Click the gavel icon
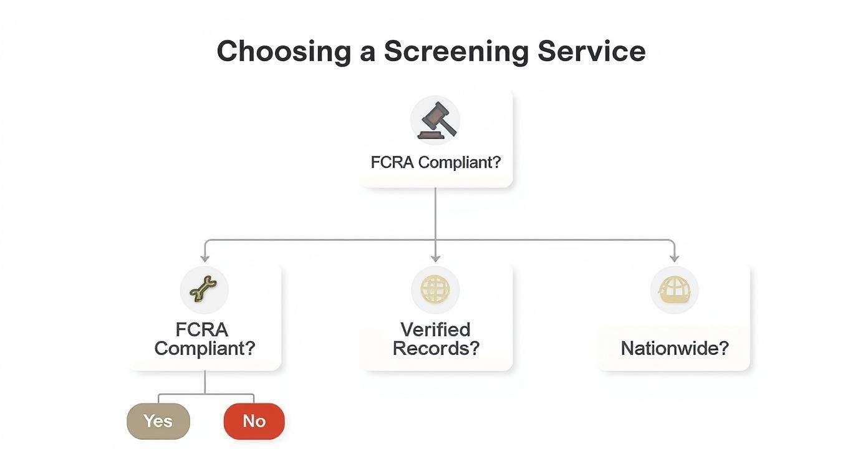The height and width of the screenshot is (469, 868). pyautogui.click(x=435, y=120)
